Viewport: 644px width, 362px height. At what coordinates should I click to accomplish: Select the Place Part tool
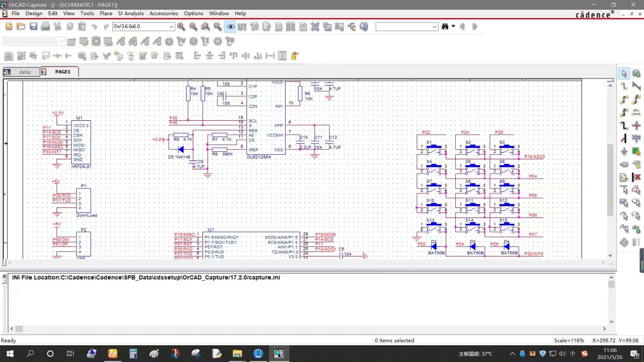pyautogui.click(x=636, y=73)
